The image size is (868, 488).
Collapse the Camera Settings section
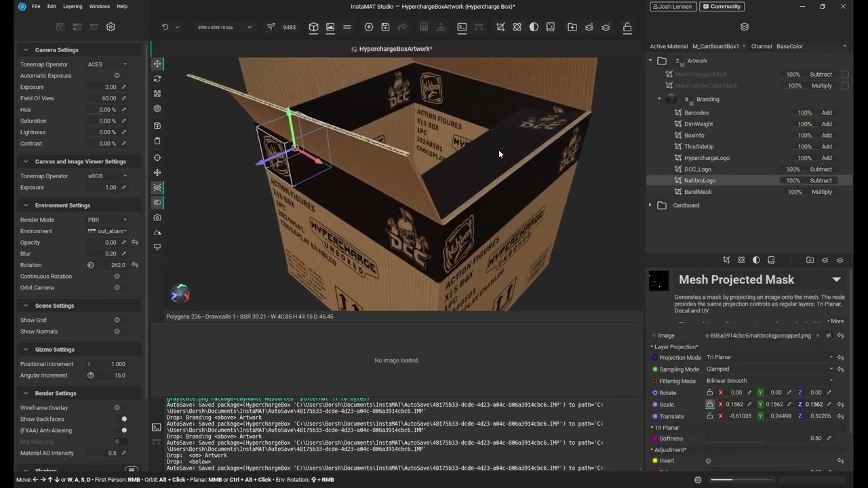pos(26,50)
